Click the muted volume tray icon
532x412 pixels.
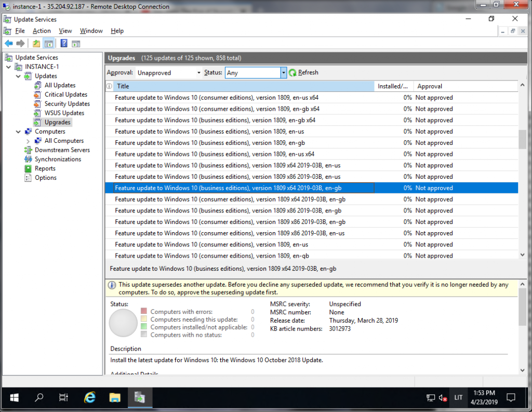coord(443,398)
